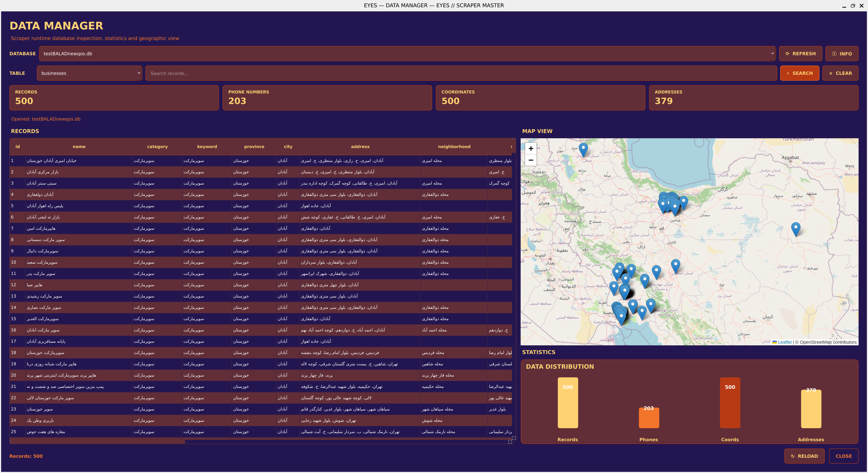Zoom out of the map
This screenshot has width=868, height=473.
[x=531, y=160]
